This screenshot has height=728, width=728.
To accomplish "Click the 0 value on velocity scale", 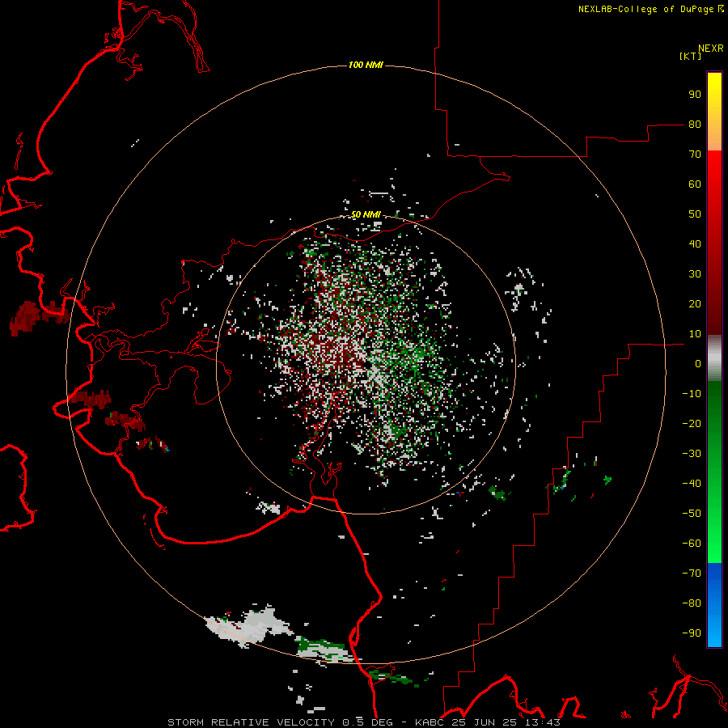I will click(x=698, y=364).
